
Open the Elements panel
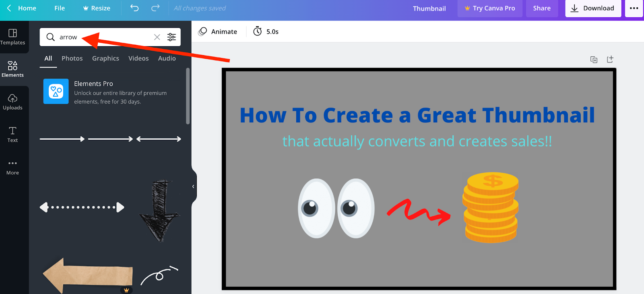pyautogui.click(x=12, y=69)
